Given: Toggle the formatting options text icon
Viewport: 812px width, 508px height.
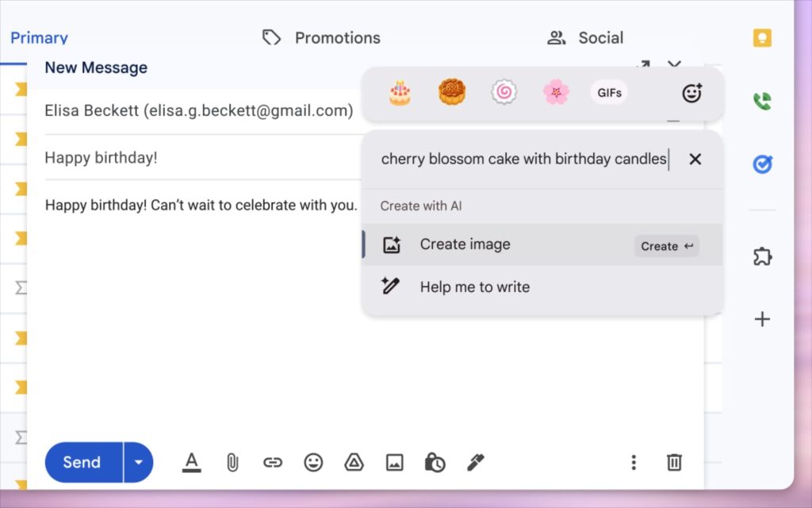Looking at the screenshot, I should pyautogui.click(x=191, y=462).
